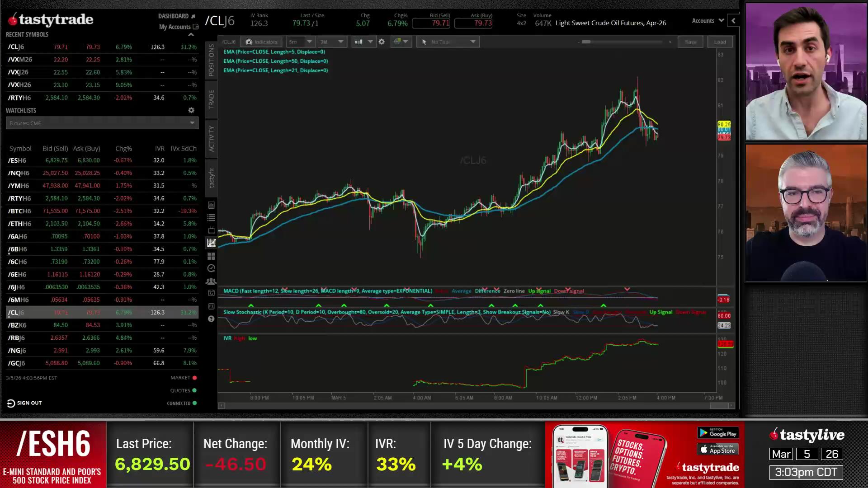Collapse the side panel with arrow toggle
This screenshot has height=488, width=868.
(733, 21)
